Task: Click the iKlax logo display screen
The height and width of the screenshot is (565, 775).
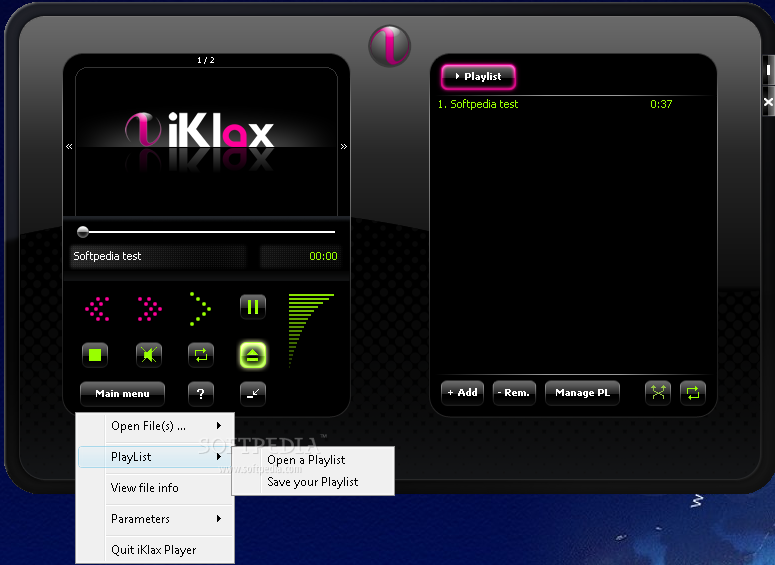Action: (x=207, y=142)
